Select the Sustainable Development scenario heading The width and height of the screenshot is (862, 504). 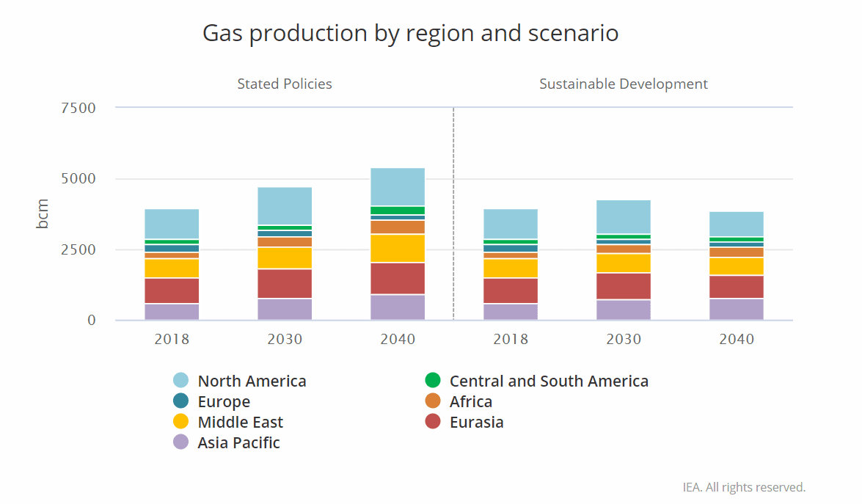624,84
